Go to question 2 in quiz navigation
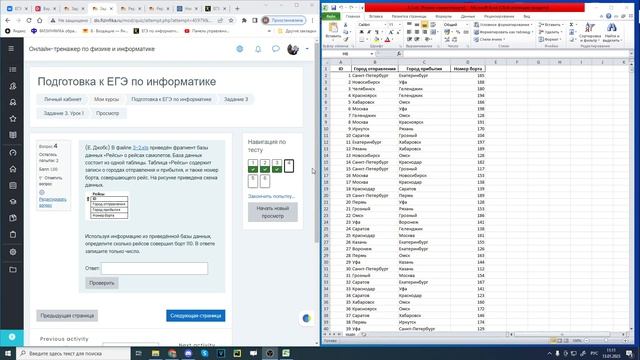The image size is (640, 360). coord(265,165)
